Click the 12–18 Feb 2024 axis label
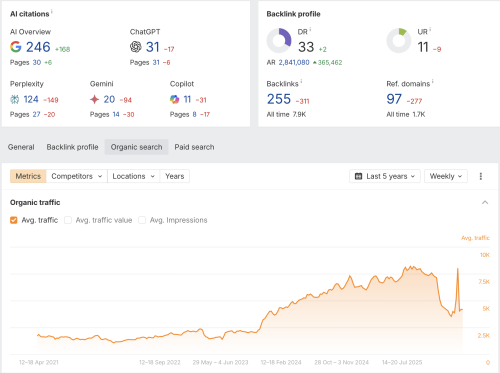Image resolution: width=500 pixels, height=373 pixels. pyautogui.click(x=281, y=362)
